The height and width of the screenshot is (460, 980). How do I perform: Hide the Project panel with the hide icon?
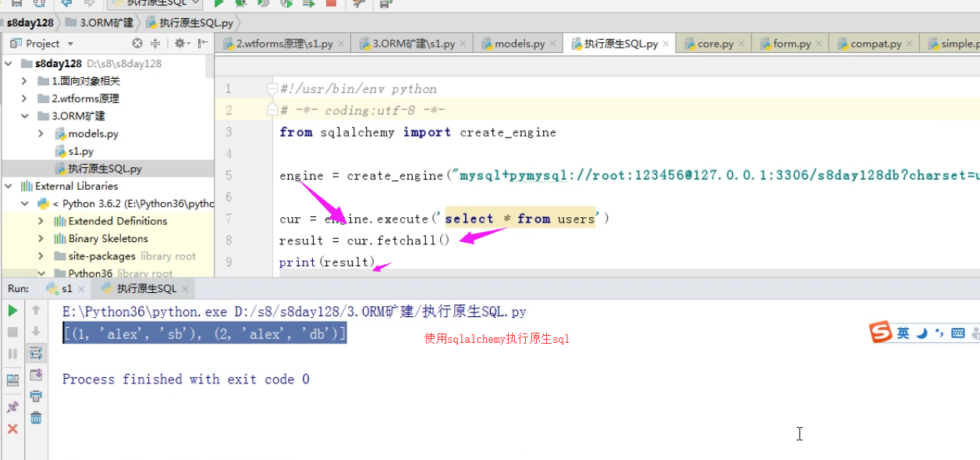[x=201, y=44]
